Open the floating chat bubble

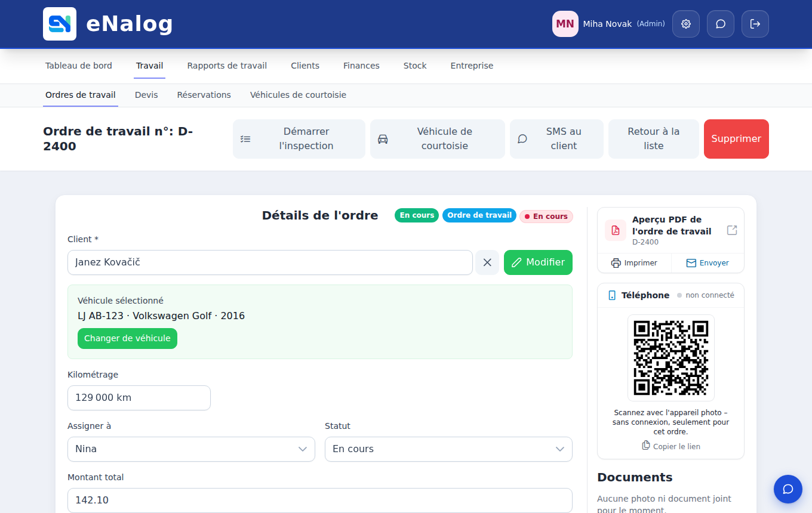pyautogui.click(x=788, y=489)
